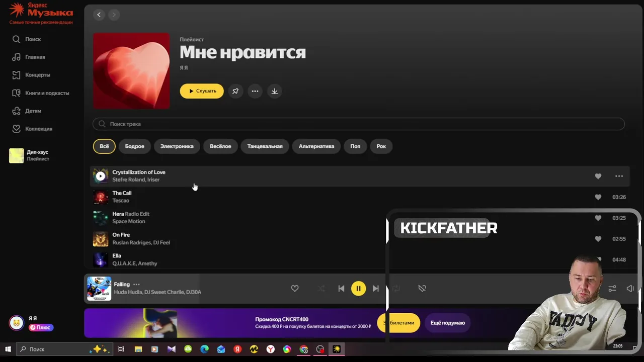Open artists Ruslan Radriges, DJ Feel

(x=141, y=242)
